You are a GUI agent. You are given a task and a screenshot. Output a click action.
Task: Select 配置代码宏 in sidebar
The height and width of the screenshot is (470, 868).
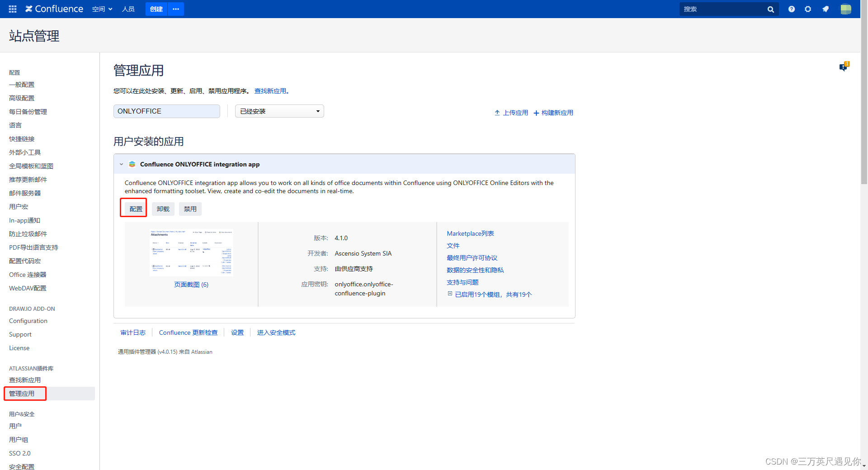(25, 261)
